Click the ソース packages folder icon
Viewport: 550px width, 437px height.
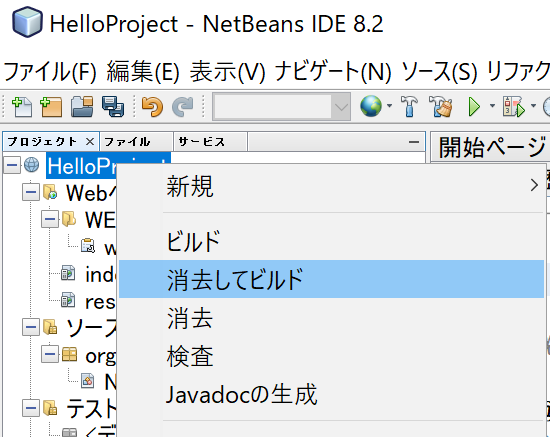tap(50, 327)
